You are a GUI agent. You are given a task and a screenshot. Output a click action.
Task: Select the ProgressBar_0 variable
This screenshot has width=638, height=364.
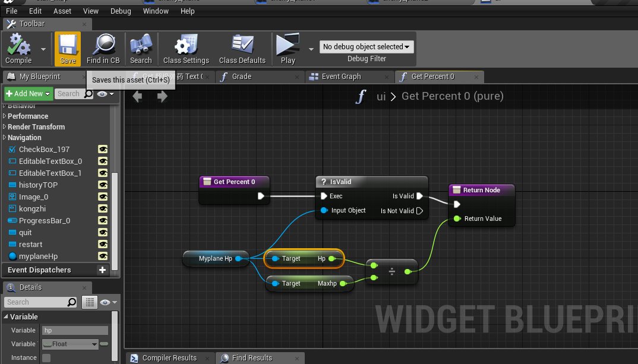[x=45, y=220]
